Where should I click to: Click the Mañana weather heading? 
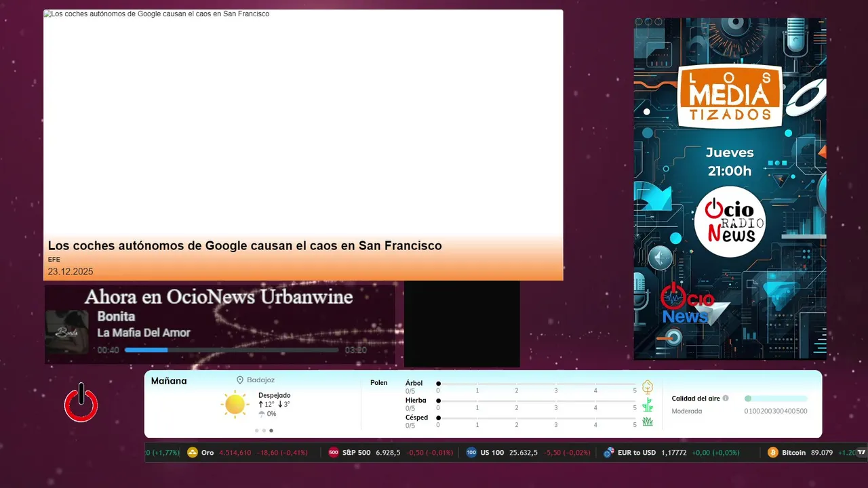point(169,381)
